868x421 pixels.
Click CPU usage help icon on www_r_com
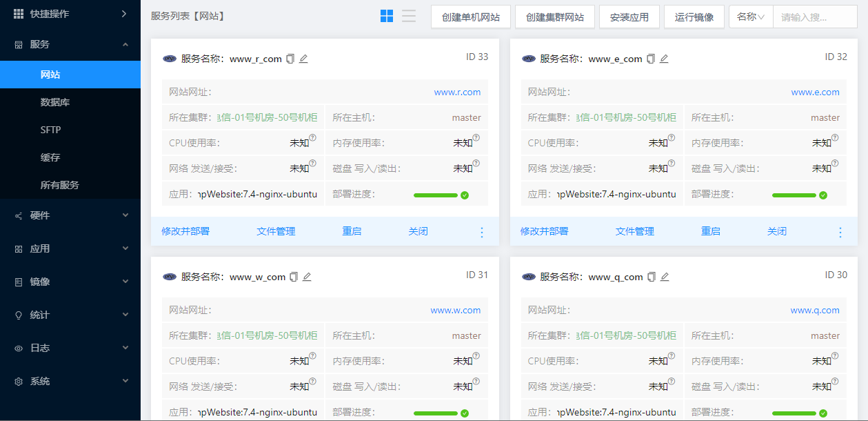pyautogui.click(x=312, y=138)
